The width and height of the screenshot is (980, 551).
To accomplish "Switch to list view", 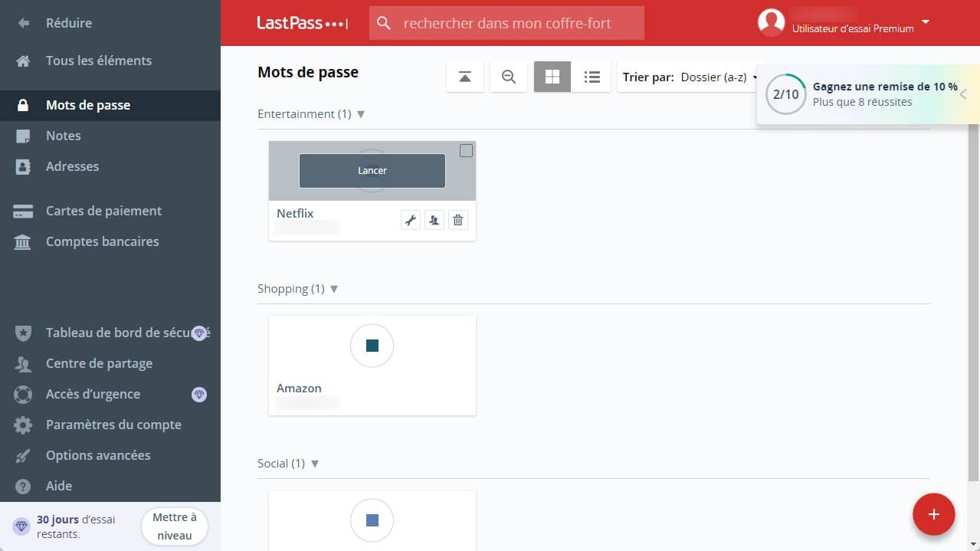I will [592, 77].
